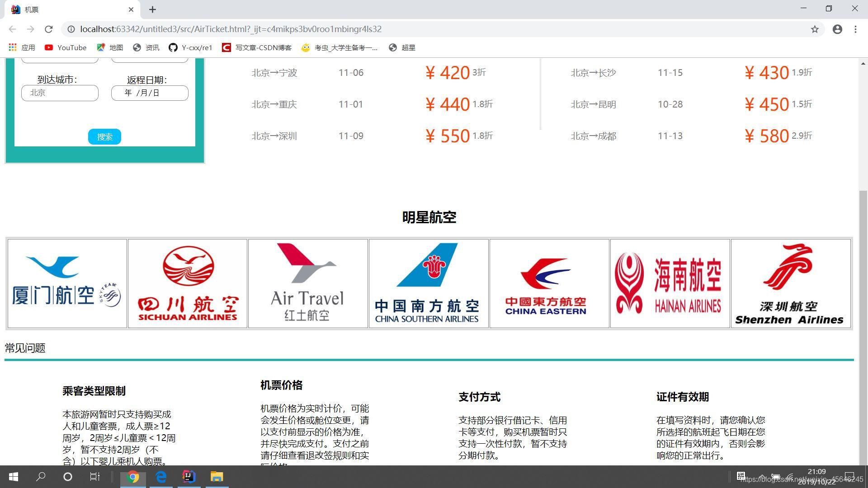Viewport: 868px width, 488px height.
Task: Open 超星 bookmark
Action: [402, 47]
